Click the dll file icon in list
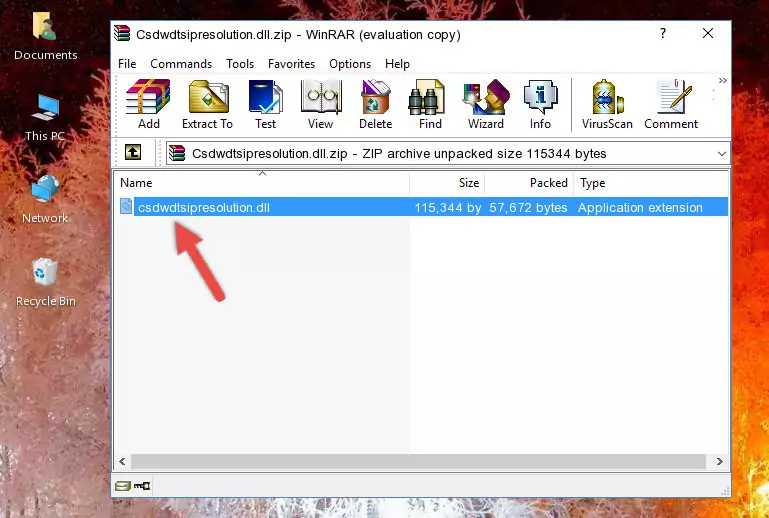This screenshot has height=518, width=769. tap(126, 207)
